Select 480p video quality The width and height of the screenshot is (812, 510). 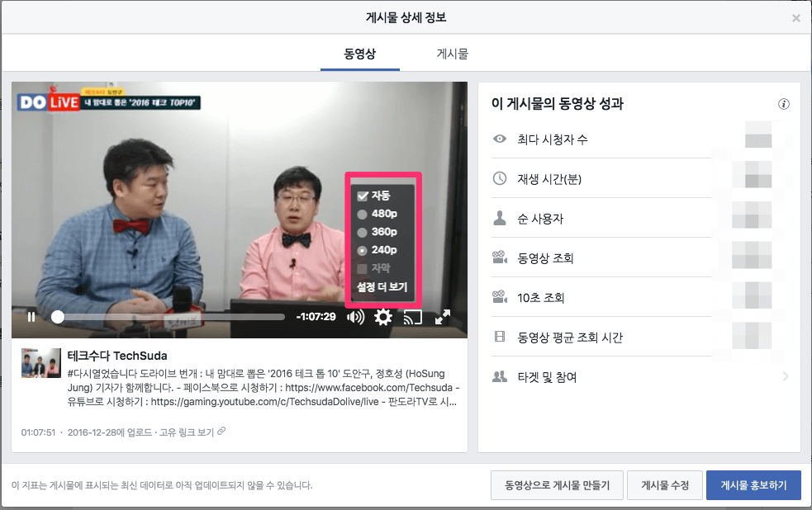coord(362,214)
